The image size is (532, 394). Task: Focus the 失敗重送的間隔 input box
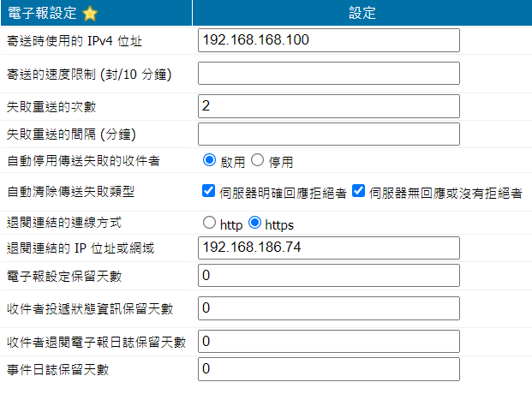(328, 134)
